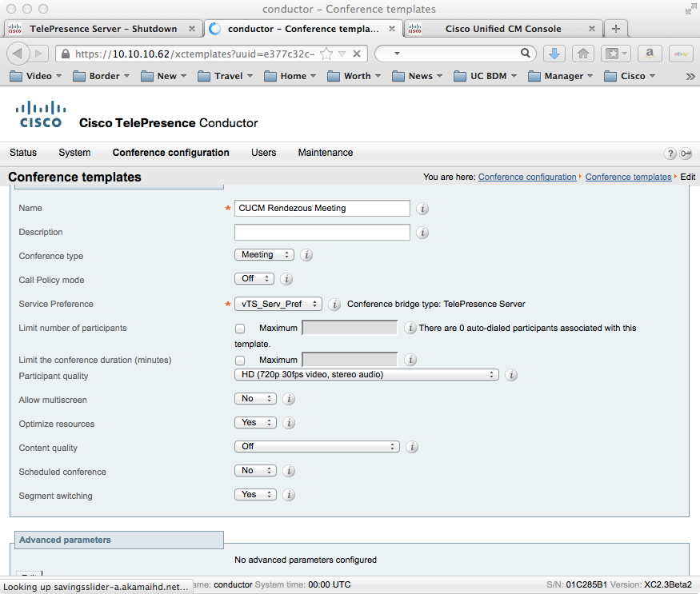700x594 pixels.
Task: Stop page loading with X button
Action: coord(357,54)
